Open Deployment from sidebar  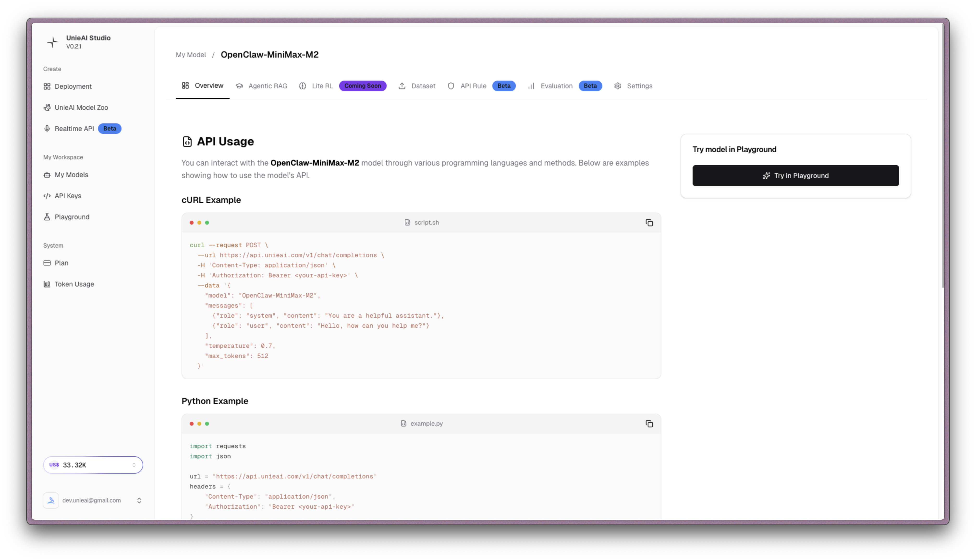[73, 86]
